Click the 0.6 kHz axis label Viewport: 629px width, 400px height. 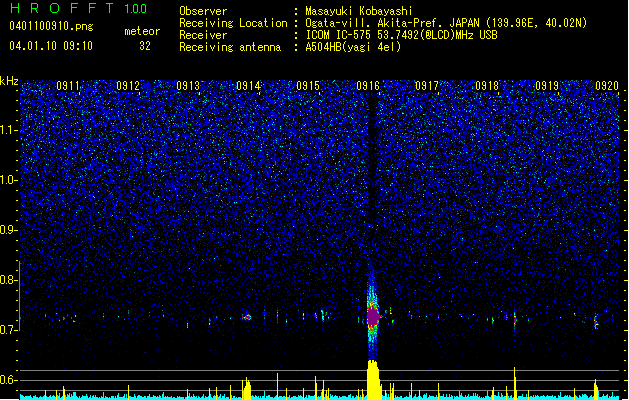(9, 380)
